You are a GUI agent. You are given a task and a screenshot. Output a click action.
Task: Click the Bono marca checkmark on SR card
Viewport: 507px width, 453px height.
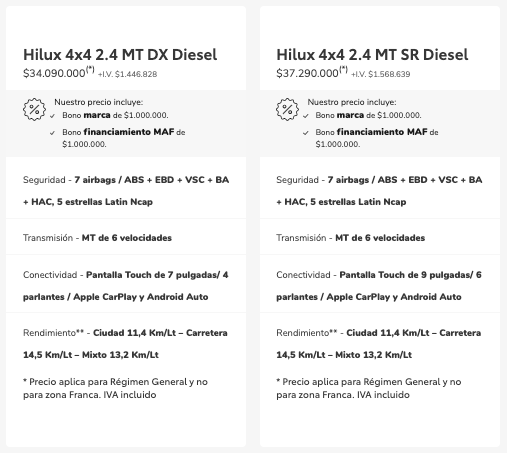306,116
